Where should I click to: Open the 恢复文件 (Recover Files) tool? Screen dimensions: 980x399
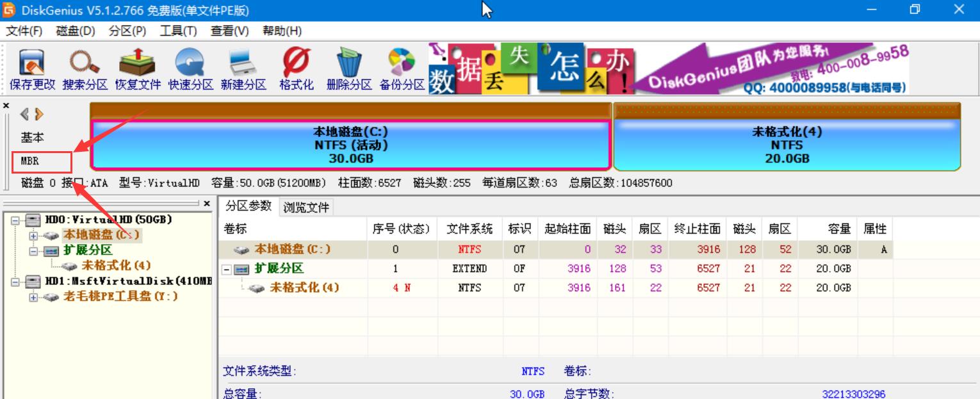[x=137, y=67]
